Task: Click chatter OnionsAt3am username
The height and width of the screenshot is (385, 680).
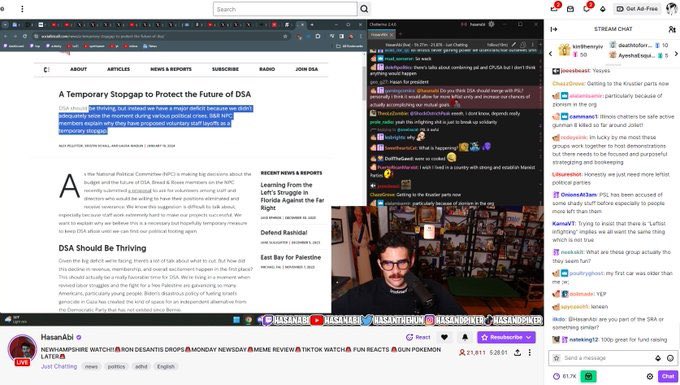Action: tap(579, 195)
